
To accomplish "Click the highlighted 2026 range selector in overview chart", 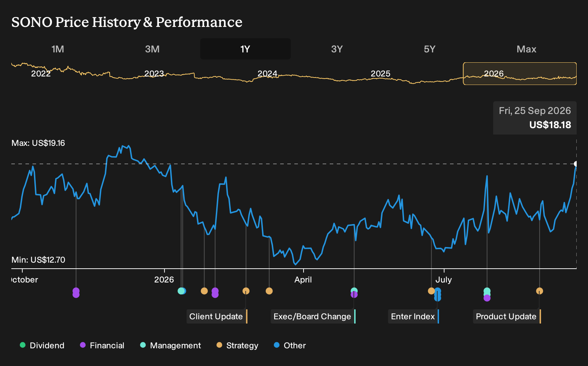I will tap(520, 74).
